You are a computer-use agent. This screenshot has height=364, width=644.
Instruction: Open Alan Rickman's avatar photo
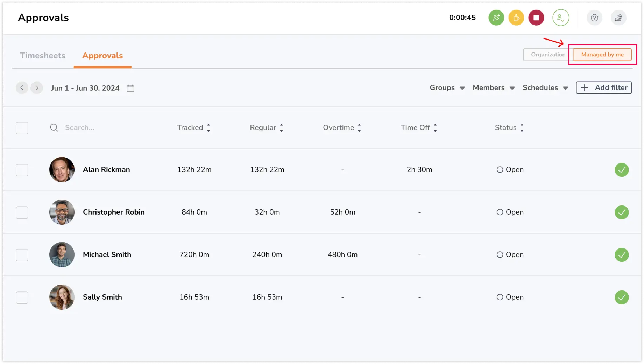[x=62, y=170]
